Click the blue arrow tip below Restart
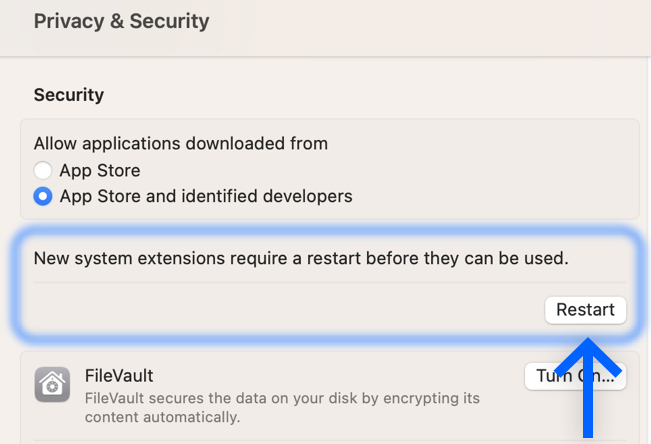651x444 pixels. [588, 341]
